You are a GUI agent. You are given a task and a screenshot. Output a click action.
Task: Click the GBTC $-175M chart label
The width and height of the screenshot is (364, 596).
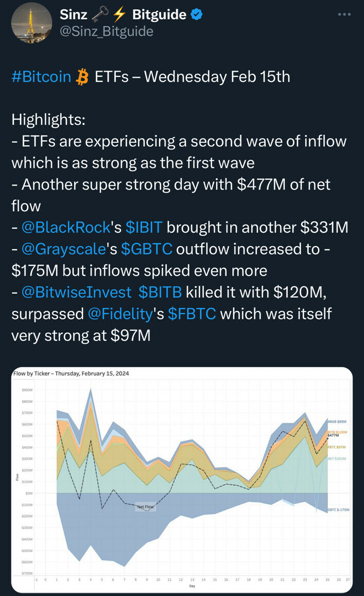(338, 509)
